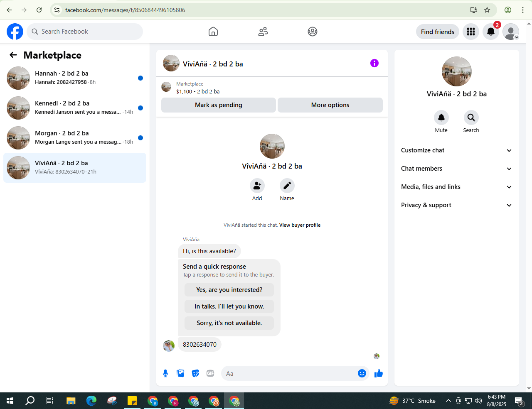The height and width of the screenshot is (409, 532).
Task: Expand the Customize chat section
Action: (x=457, y=150)
